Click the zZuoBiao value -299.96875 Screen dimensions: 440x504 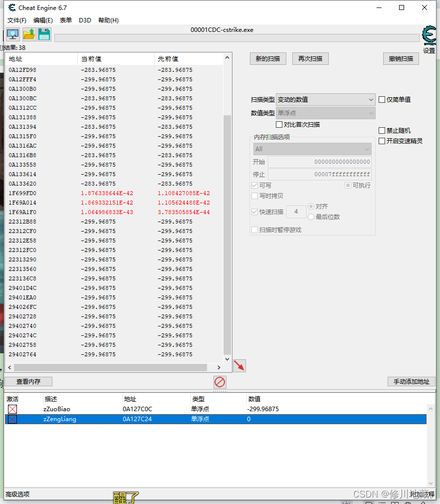pyautogui.click(x=263, y=409)
